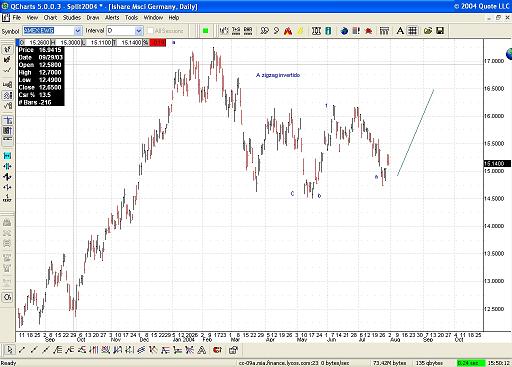The height and width of the screenshot is (367, 512).
Task: Expand the Symbol dropdown arrow
Action: (x=78, y=31)
